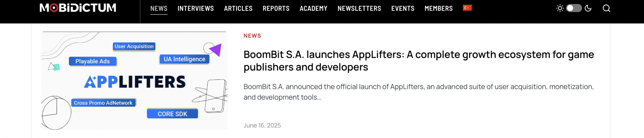Click the moon dark-mode icon
Screen dimensions: 644x138
588,8
